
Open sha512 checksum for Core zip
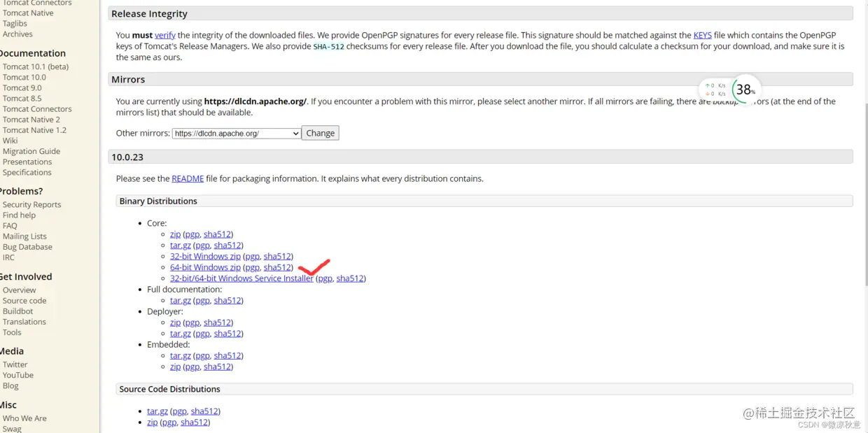[x=217, y=234]
